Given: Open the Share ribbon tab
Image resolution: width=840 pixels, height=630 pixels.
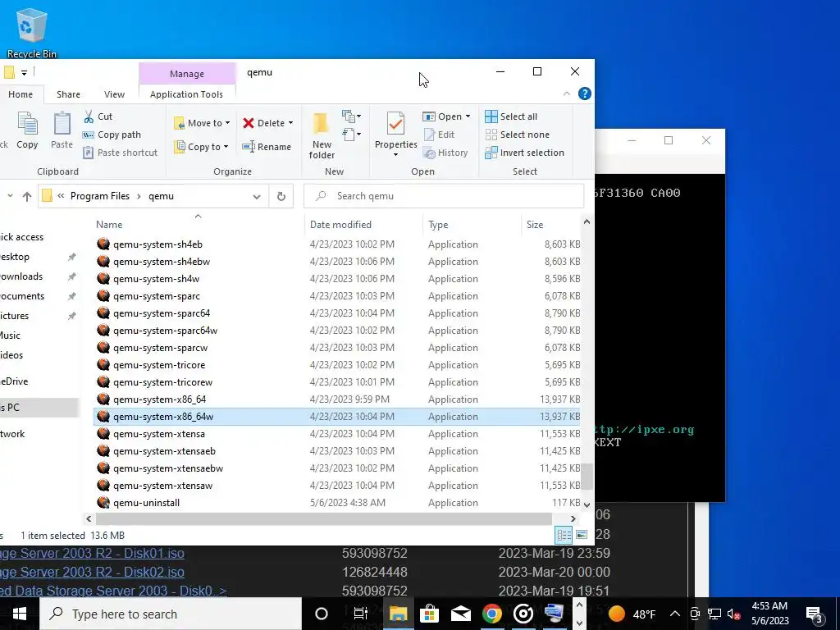Looking at the screenshot, I should click(x=69, y=94).
